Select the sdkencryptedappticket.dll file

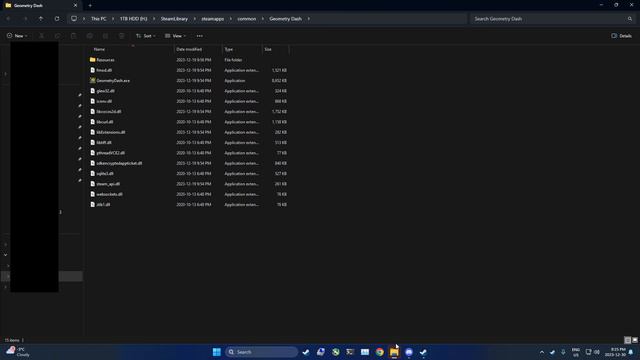[x=119, y=163]
